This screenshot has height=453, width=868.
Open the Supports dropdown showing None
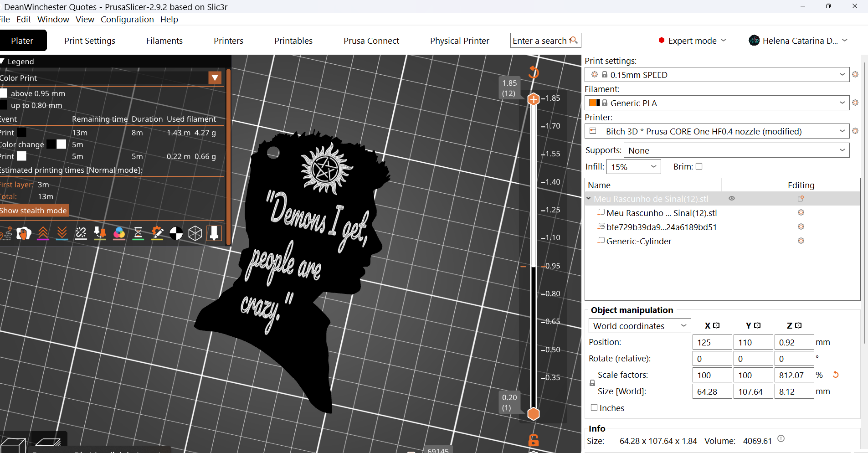point(736,150)
